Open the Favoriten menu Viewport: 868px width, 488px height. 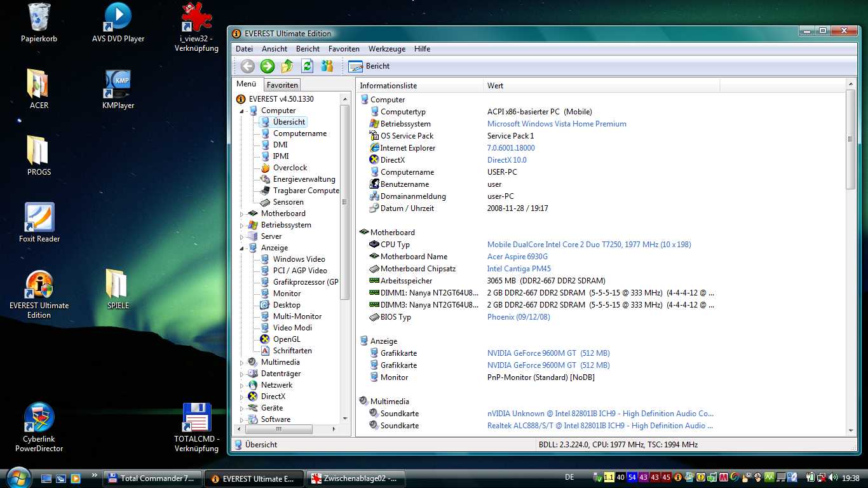coord(344,49)
